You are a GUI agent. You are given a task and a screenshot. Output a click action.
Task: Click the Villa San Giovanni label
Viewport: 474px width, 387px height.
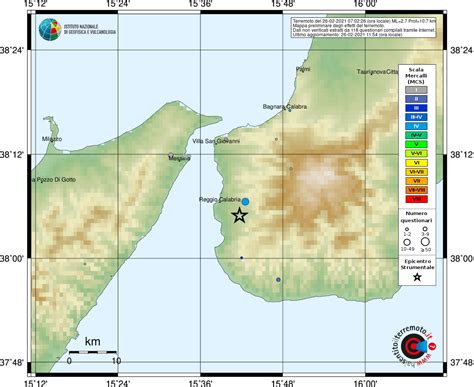[216, 141]
